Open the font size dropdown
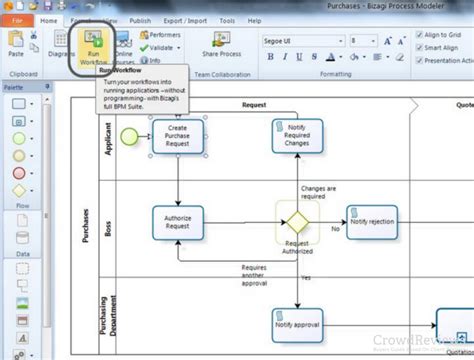Image resolution: width=474 pixels, height=360 pixels. (373, 41)
